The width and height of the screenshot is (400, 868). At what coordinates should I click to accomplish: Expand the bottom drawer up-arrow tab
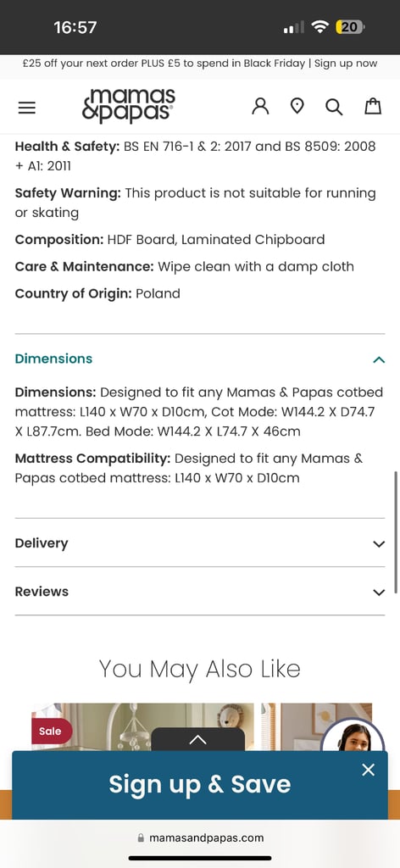[x=198, y=739]
